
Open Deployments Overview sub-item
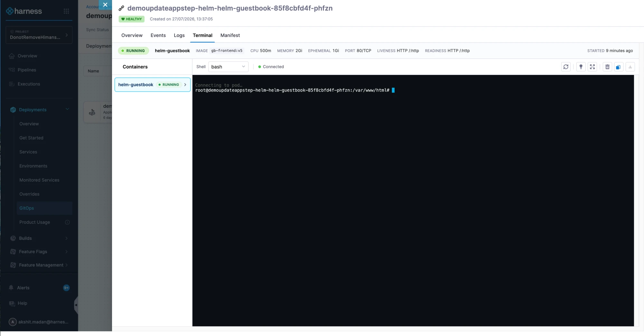coord(29,124)
